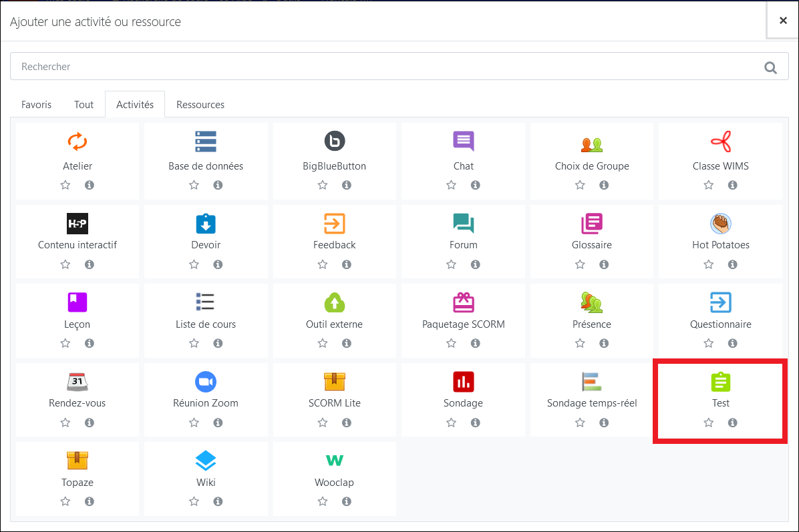Choose the Glossaire activity icon
799x532 pixels.
click(591, 223)
